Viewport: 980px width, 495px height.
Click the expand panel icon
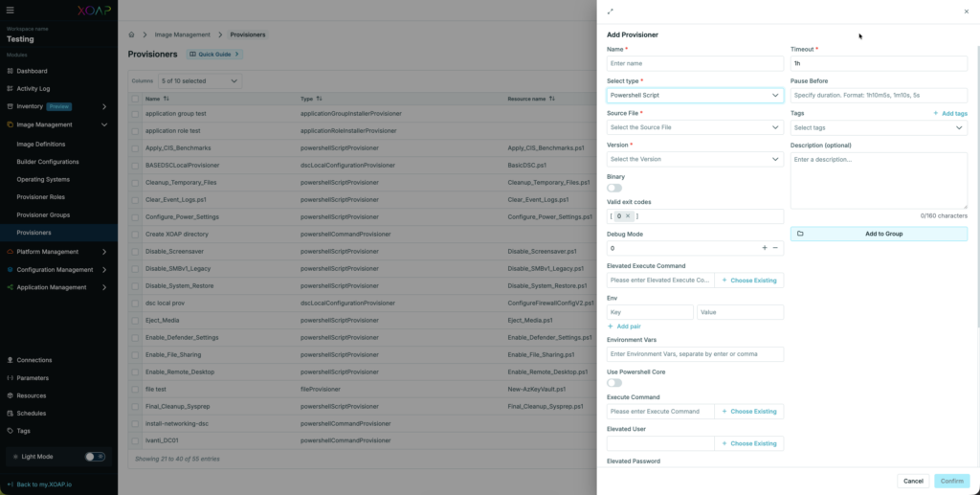tap(611, 11)
